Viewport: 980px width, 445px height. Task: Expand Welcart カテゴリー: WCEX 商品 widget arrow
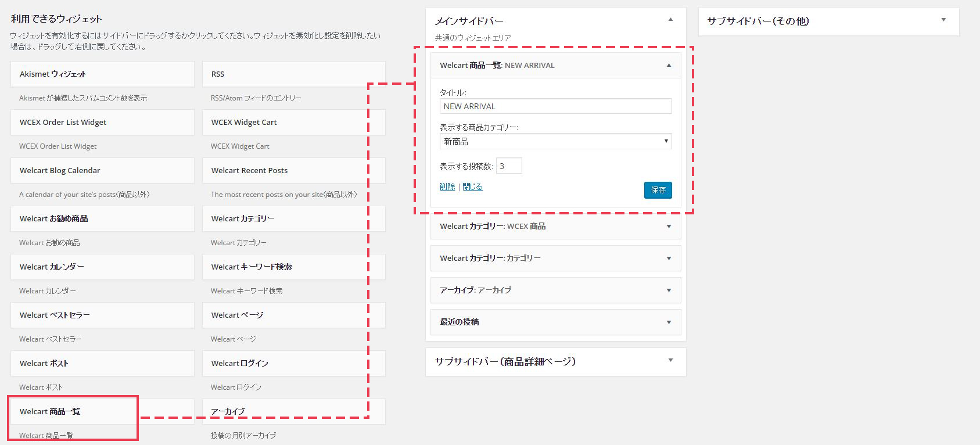pyautogui.click(x=669, y=227)
